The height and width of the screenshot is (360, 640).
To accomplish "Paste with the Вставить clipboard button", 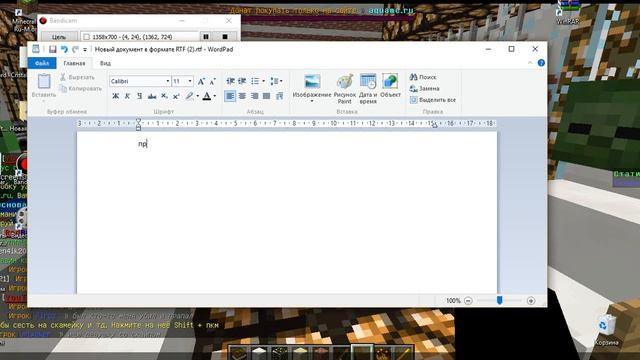I will [x=44, y=86].
